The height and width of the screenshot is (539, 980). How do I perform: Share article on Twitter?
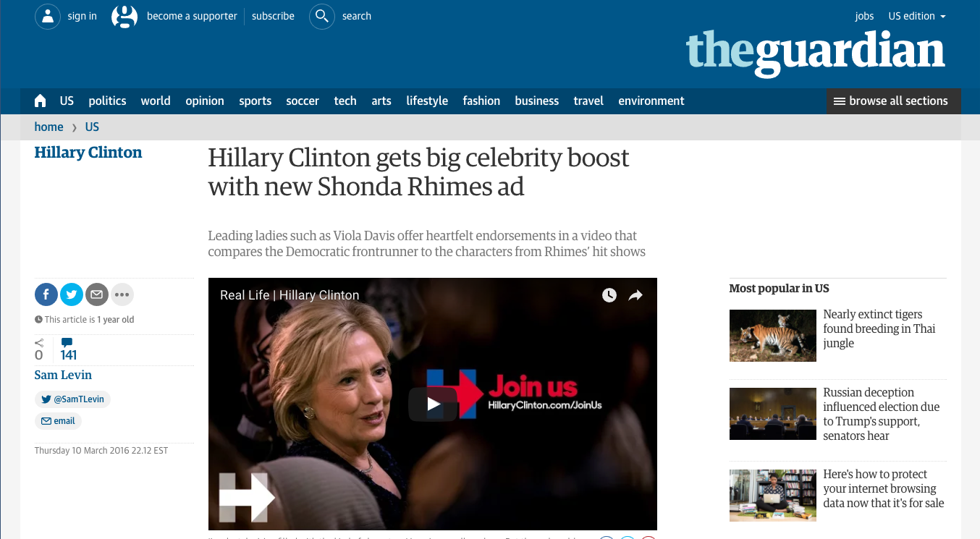point(72,294)
